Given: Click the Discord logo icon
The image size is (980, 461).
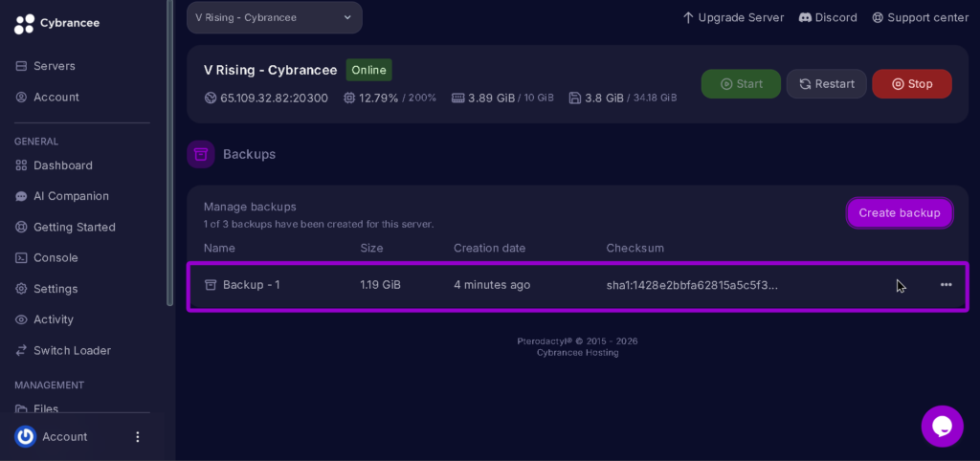Looking at the screenshot, I should (x=805, y=17).
